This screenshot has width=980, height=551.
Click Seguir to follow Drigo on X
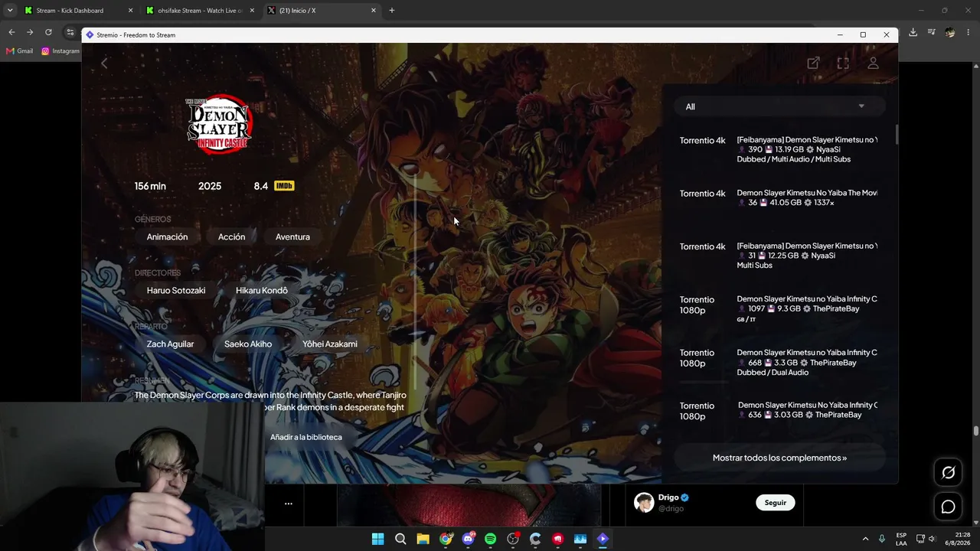[x=776, y=503]
